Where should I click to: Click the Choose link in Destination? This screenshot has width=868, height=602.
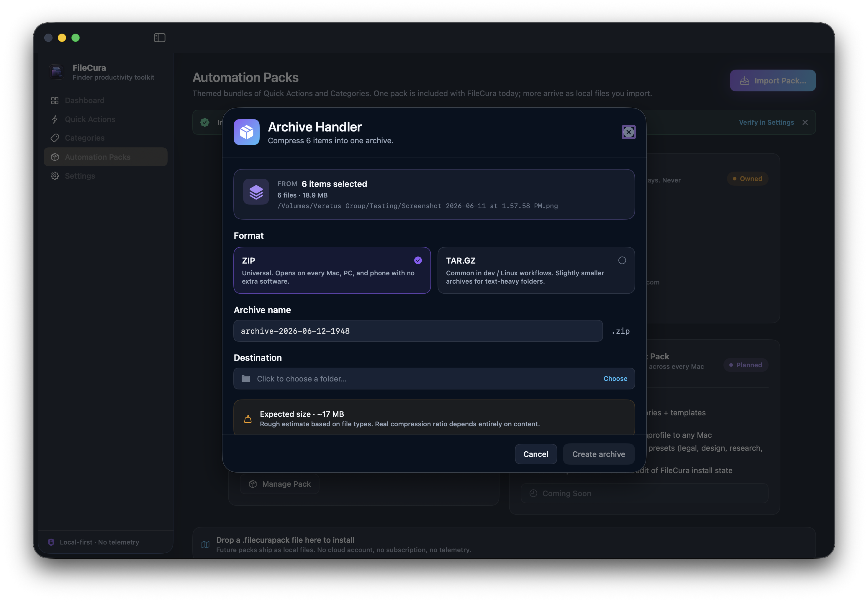point(615,378)
